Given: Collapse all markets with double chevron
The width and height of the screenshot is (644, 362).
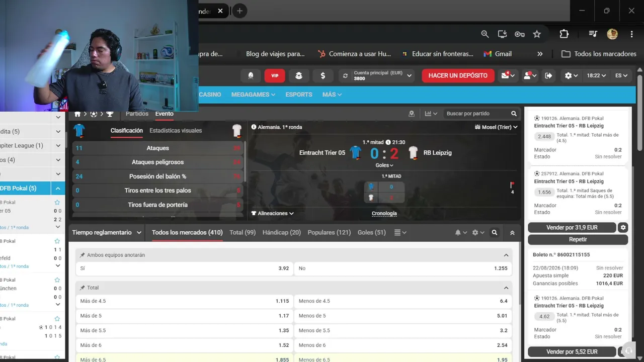Looking at the screenshot, I should 512,233.
